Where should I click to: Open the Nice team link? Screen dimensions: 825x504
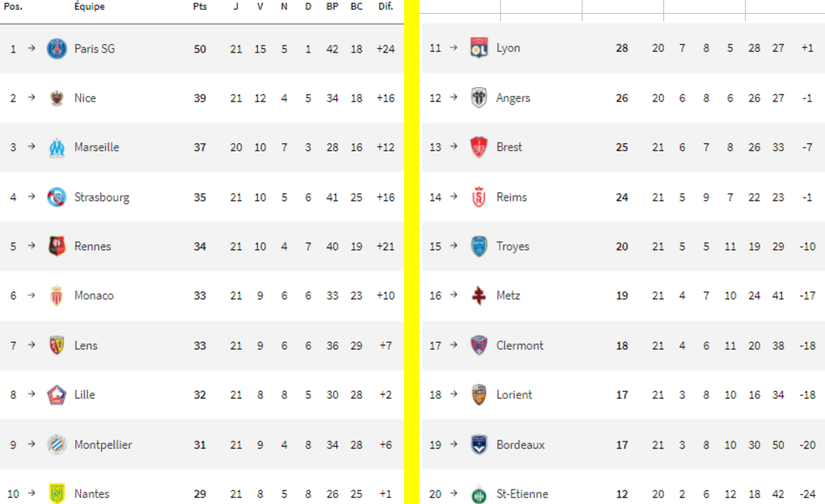[x=85, y=98]
